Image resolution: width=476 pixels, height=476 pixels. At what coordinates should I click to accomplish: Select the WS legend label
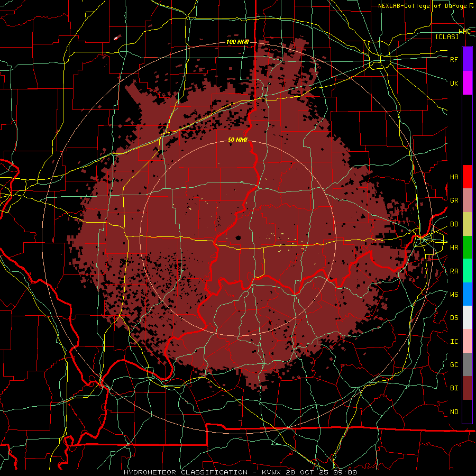point(454,294)
